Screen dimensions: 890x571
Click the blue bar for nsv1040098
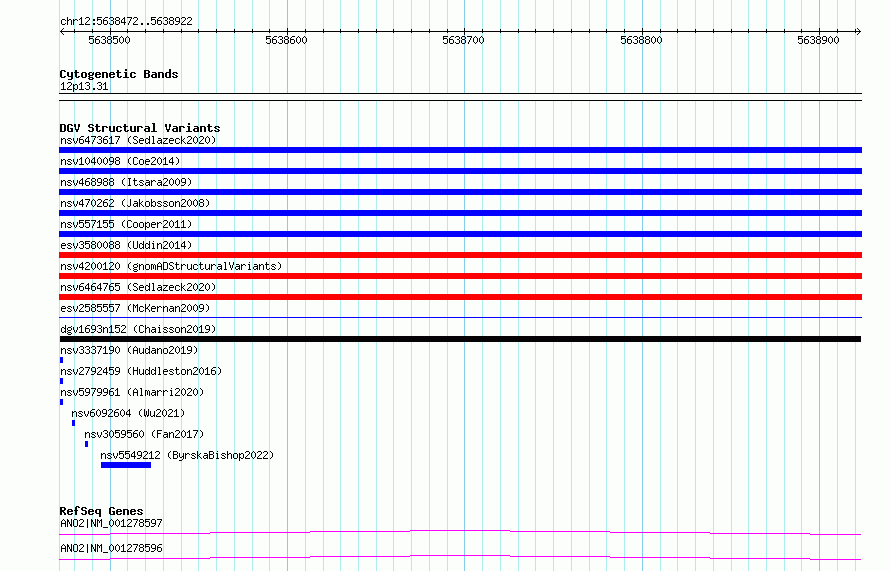point(460,171)
